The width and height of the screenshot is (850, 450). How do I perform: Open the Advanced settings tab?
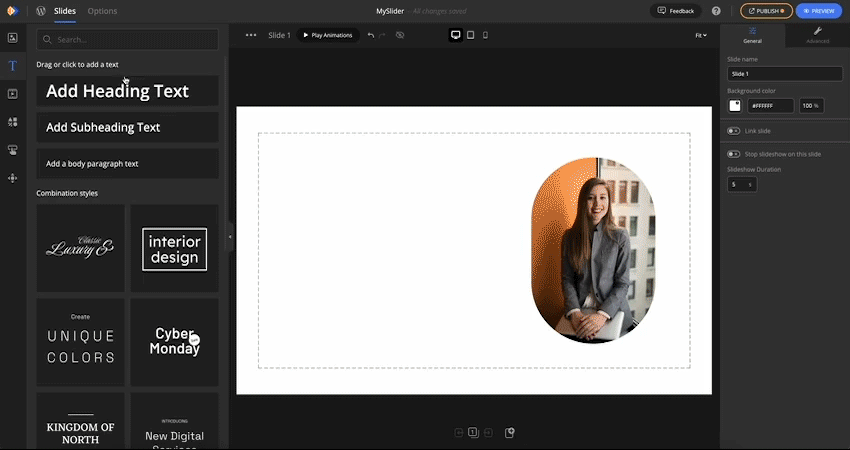click(x=817, y=35)
